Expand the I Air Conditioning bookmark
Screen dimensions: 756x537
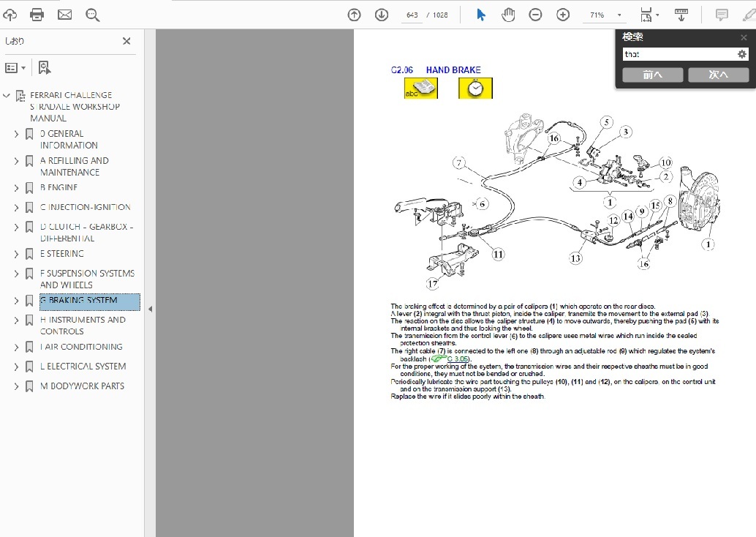(x=16, y=348)
